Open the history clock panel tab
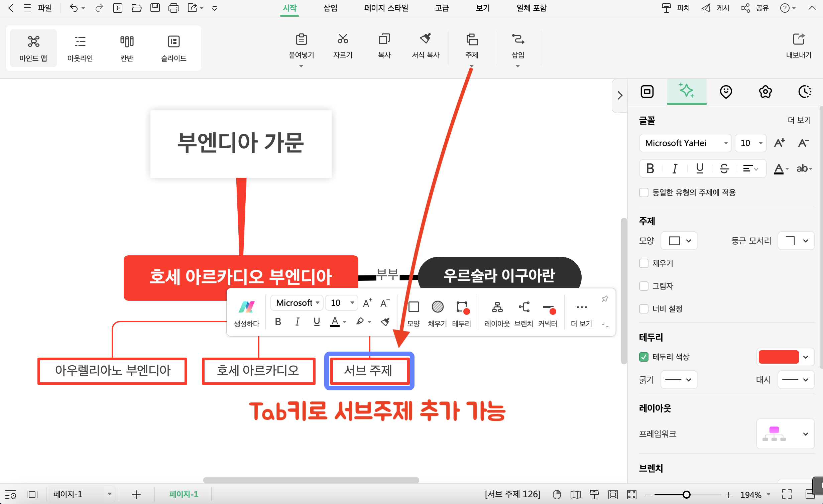This screenshot has width=823, height=504. pyautogui.click(x=805, y=92)
